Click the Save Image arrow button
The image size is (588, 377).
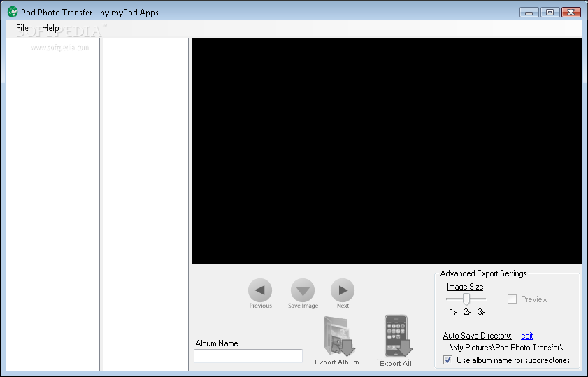[x=303, y=290]
